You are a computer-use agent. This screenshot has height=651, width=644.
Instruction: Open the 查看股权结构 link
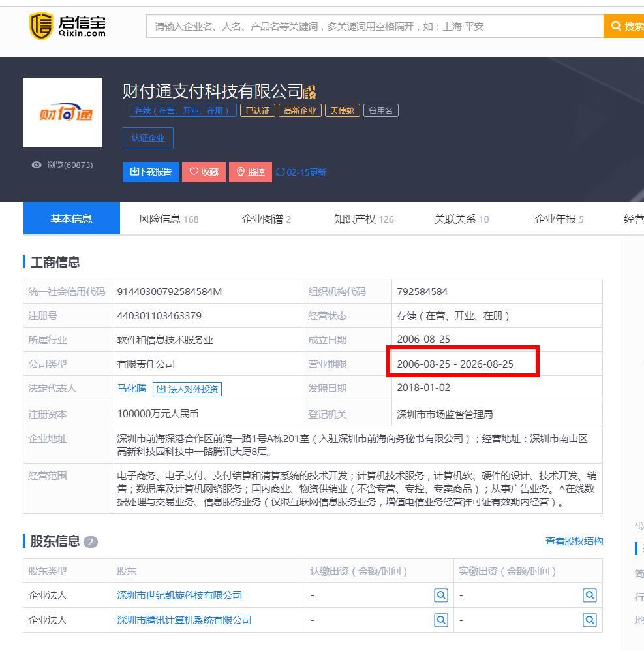click(574, 541)
